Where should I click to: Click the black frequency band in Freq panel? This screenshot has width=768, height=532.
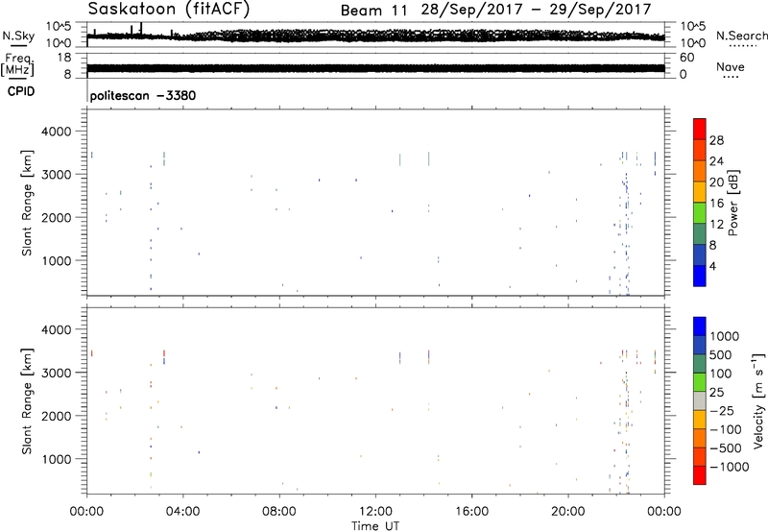375,68
